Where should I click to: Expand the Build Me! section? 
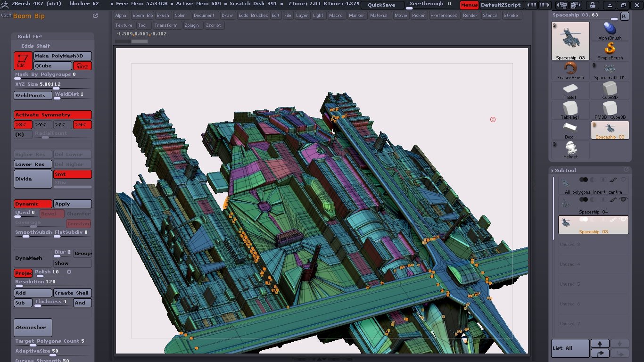(30, 36)
